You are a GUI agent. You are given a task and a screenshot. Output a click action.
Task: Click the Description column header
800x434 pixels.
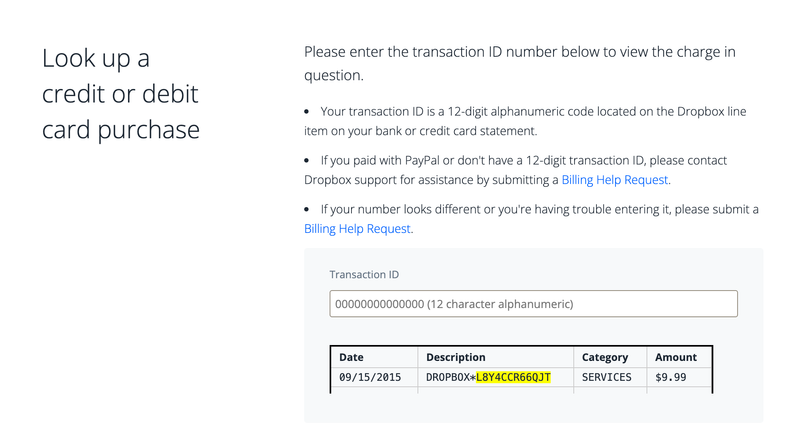[456, 357]
